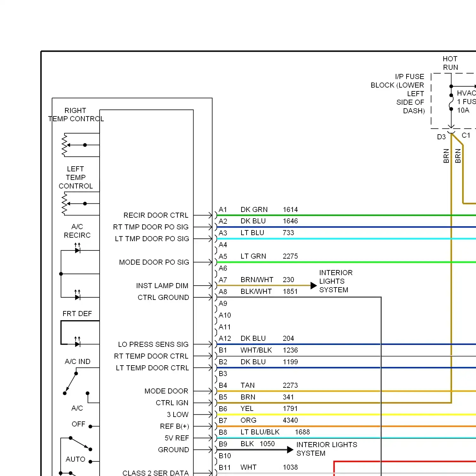Click wire color "LT BLU" at A3
This screenshot has height=476, width=476.
252,233
